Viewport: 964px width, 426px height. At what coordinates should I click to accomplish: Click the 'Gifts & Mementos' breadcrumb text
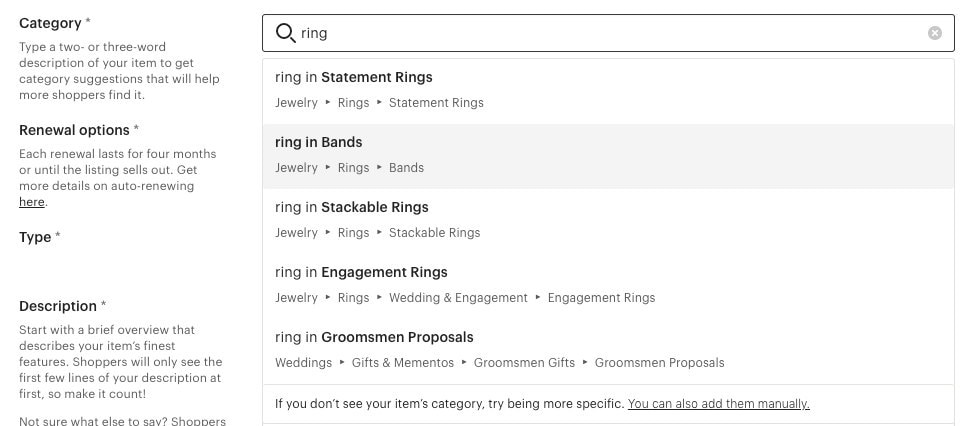pos(403,363)
